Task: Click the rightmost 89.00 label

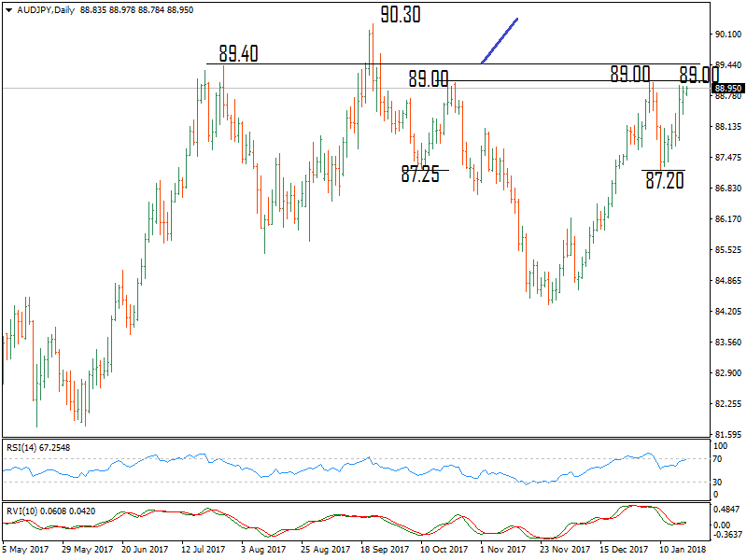Action: pos(698,75)
